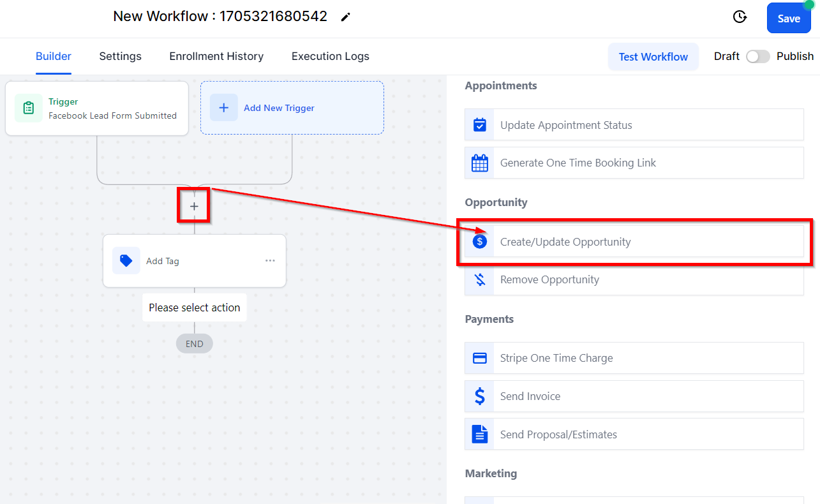Screen dimensions: 820x504
Task: Click the Marketing section heading
Action: click(491, 473)
